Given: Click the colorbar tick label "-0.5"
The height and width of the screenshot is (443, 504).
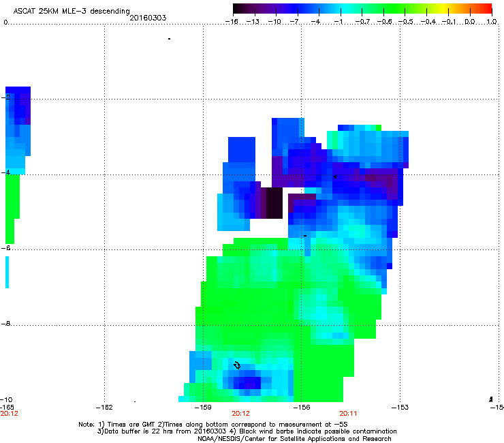Looking at the screenshot, I should 406,22.
